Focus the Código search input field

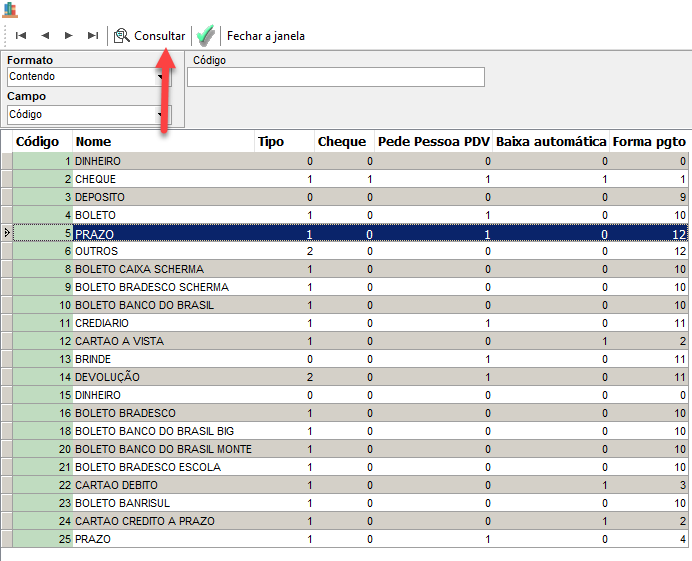(335, 77)
